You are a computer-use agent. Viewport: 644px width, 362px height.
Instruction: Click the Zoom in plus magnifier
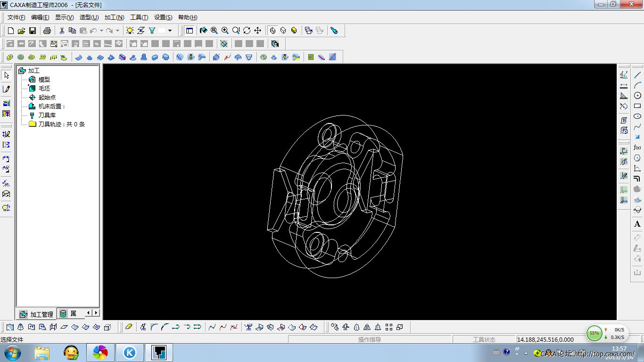click(x=225, y=30)
